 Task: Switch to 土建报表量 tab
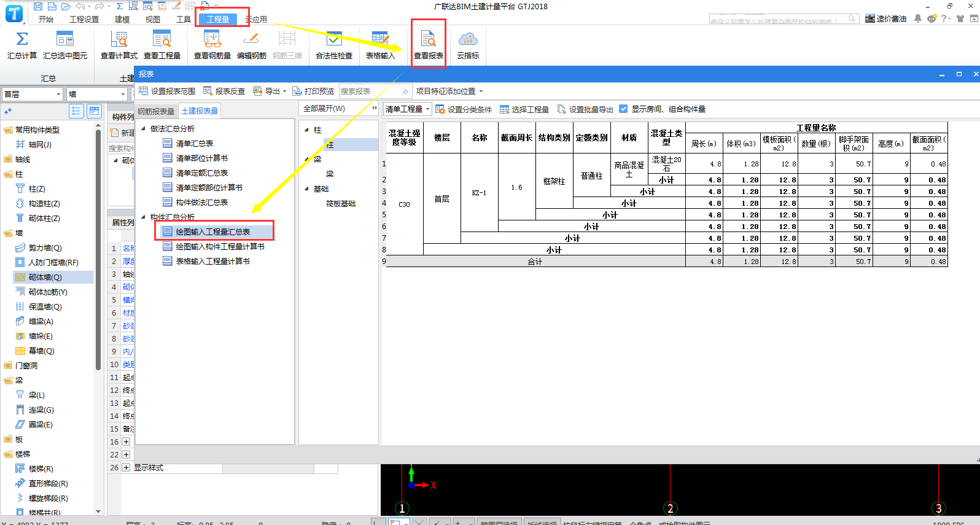click(200, 111)
